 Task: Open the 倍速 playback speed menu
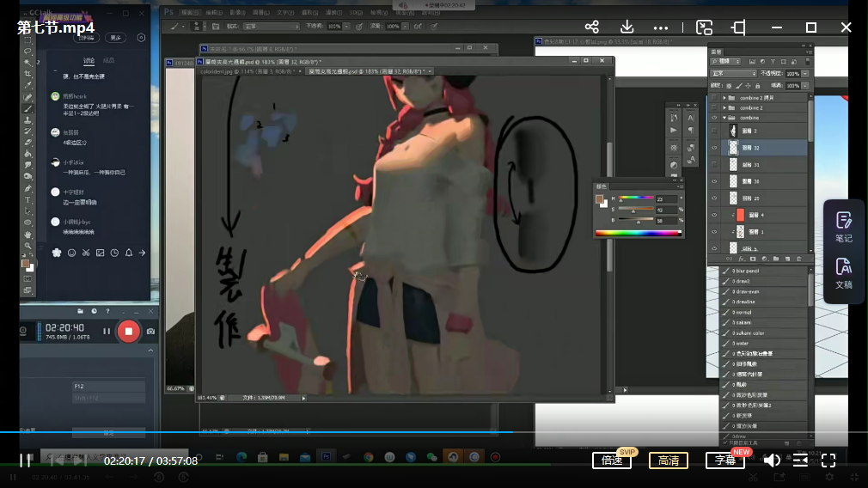[612, 461]
